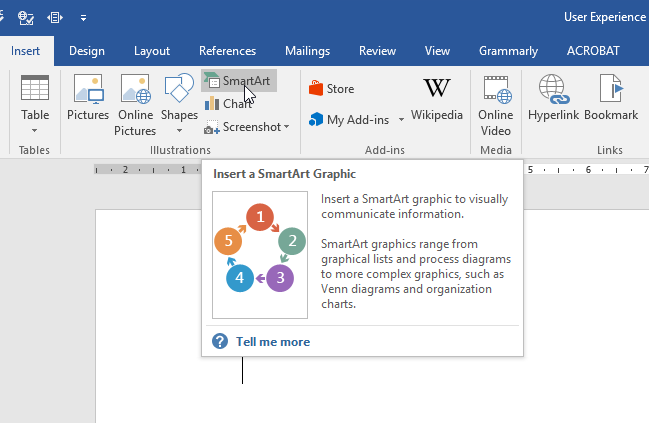Click the touch/mouse mode quick access icon
This screenshot has height=423, width=649.
click(55, 17)
